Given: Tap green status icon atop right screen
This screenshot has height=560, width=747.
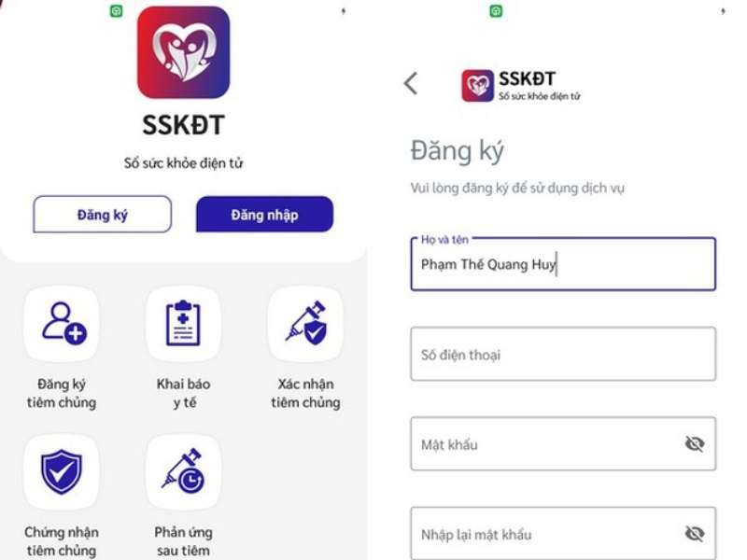Looking at the screenshot, I should [x=496, y=11].
